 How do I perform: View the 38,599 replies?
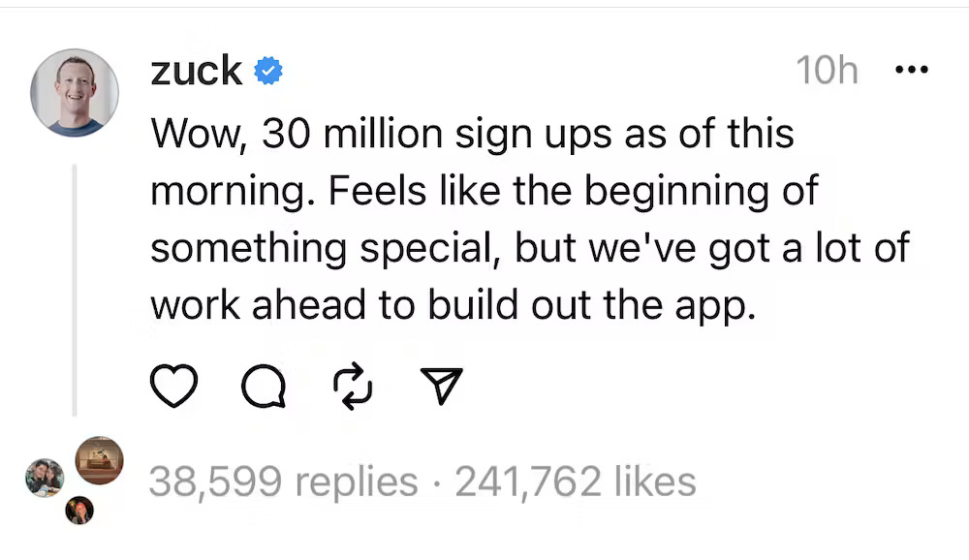[283, 482]
